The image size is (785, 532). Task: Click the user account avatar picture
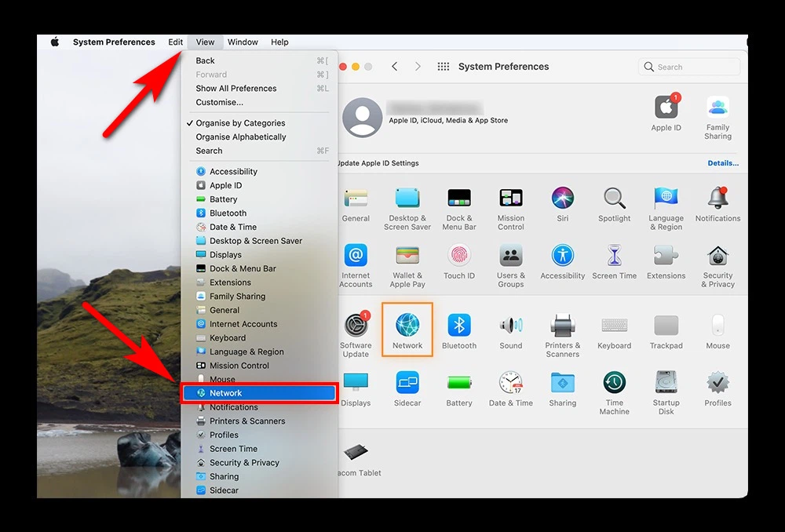coord(363,118)
